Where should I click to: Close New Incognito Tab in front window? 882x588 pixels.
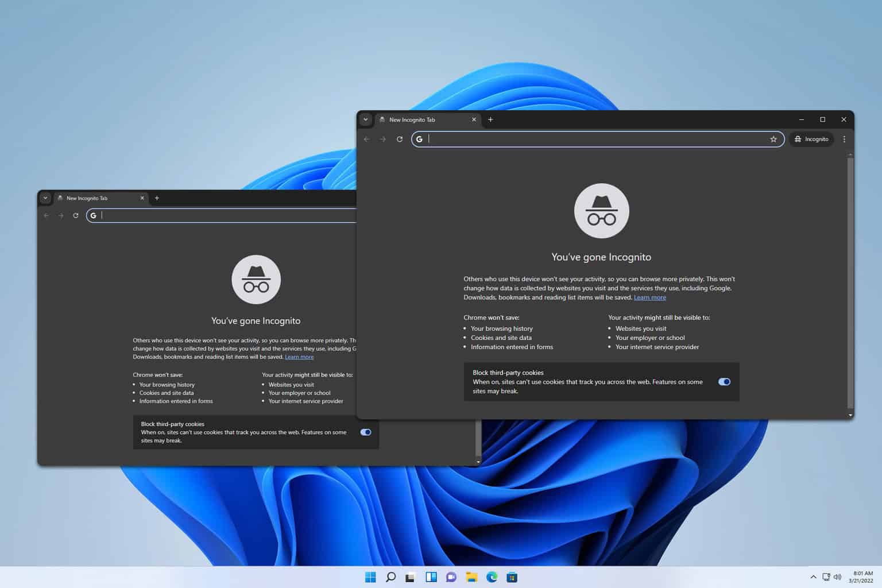pyautogui.click(x=474, y=119)
